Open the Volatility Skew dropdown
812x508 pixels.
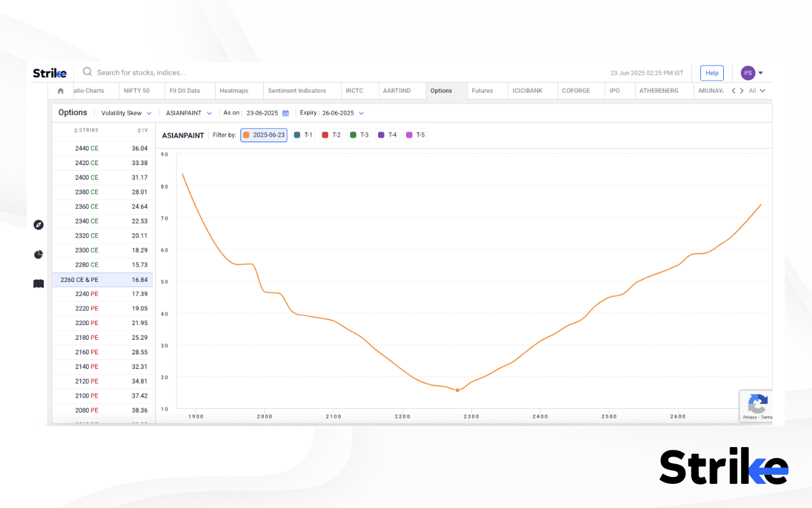coord(126,112)
